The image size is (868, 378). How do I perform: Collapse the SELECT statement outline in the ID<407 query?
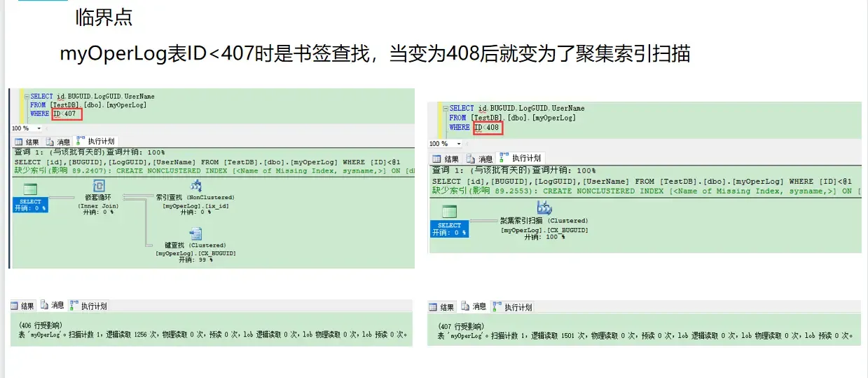(26, 96)
